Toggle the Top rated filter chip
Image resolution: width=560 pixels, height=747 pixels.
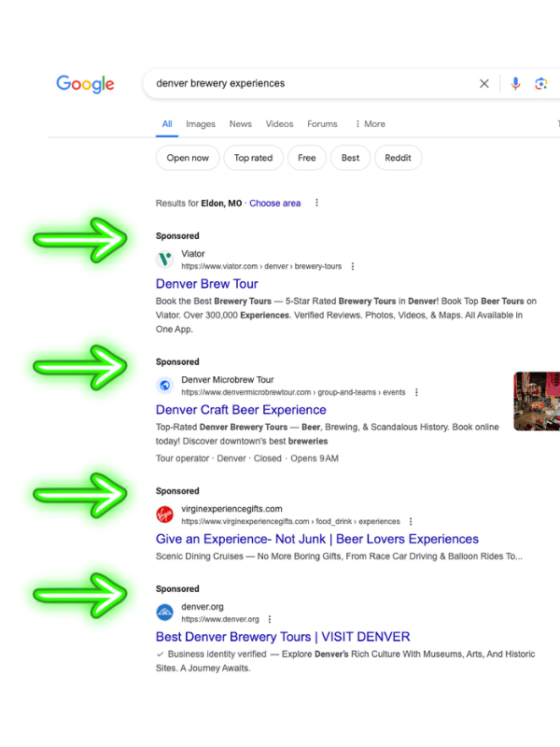point(253,158)
